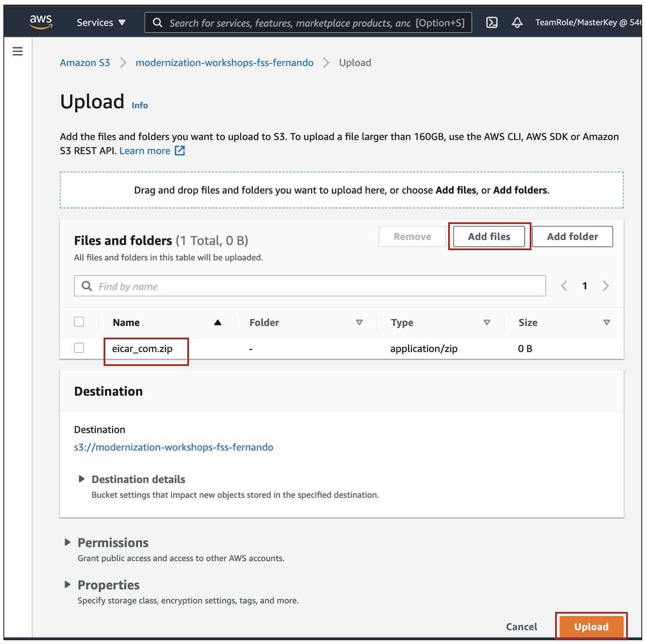Select all files header checkbox

click(79, 322)
